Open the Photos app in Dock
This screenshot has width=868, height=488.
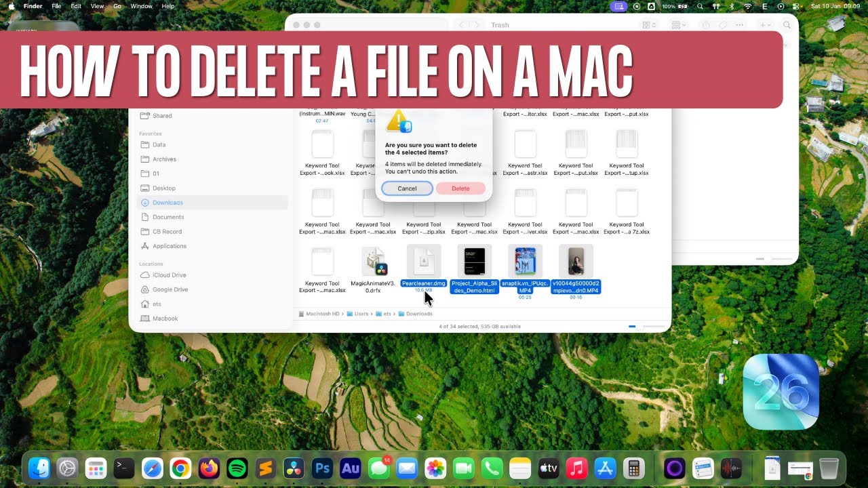click(x=435, y=468)
